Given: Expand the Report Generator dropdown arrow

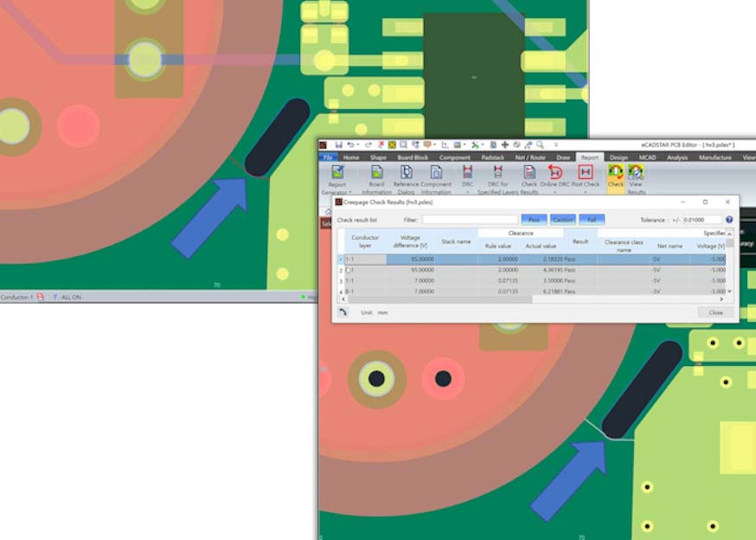Looking at the screenshot, I should 349,192.
